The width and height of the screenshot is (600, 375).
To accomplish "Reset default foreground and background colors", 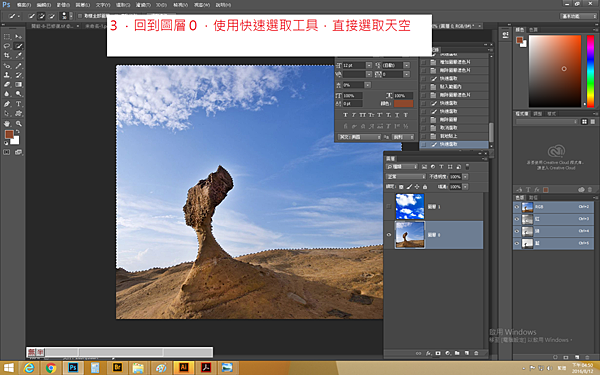I will [x=6, y=143].
